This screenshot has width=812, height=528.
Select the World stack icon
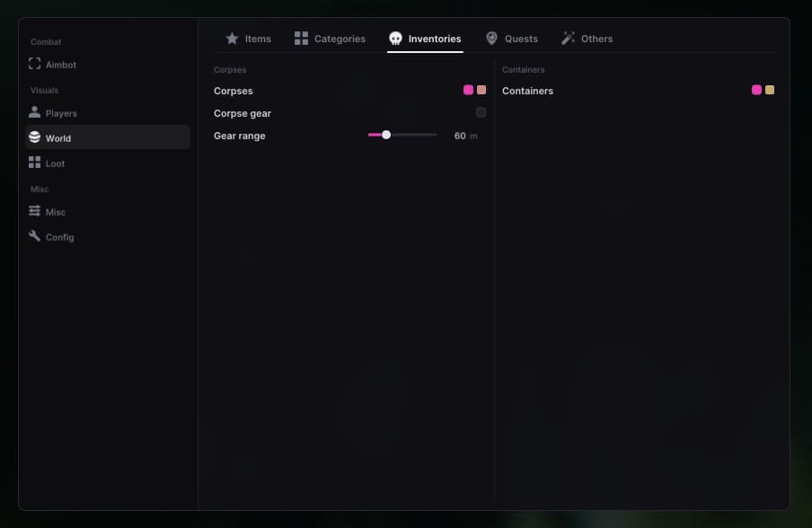coord(35,137)
